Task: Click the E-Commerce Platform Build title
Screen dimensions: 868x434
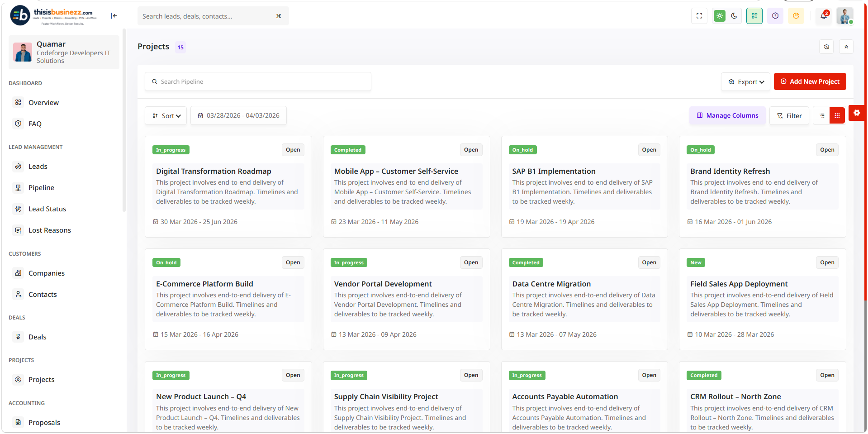Action: point(204,284)
